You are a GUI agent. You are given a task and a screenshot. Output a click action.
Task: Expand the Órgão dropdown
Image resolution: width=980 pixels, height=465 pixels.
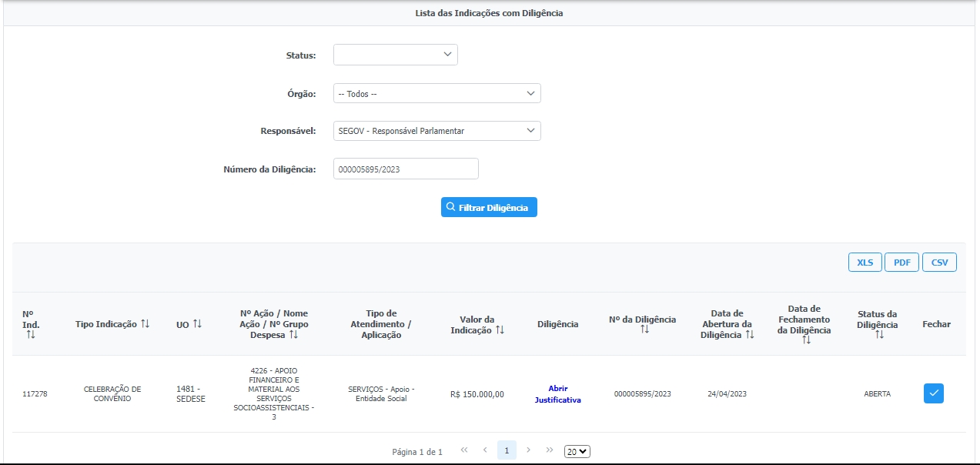point(436,93)
